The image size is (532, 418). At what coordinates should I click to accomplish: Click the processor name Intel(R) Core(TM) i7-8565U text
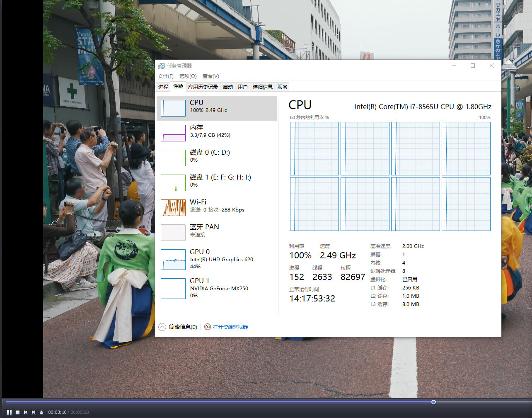[x=423, y=107]
